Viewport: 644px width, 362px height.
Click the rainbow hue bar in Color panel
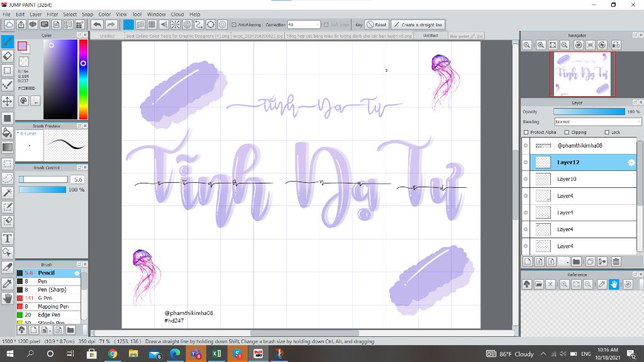(x=83, y=79)
